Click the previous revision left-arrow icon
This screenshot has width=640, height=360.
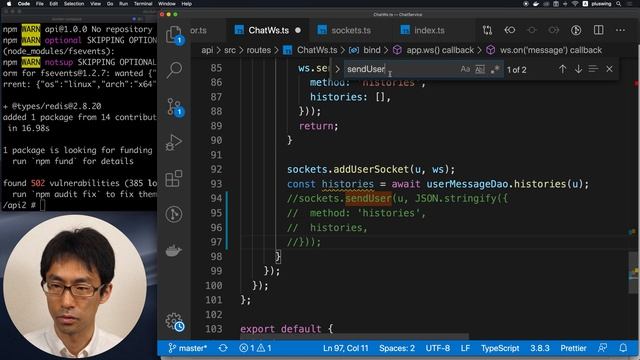point(510,30)
